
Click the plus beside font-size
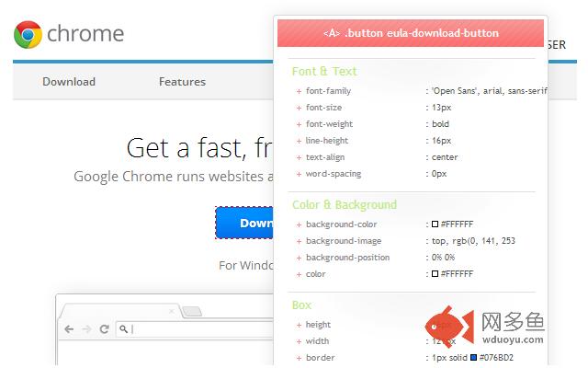[299, 108]
